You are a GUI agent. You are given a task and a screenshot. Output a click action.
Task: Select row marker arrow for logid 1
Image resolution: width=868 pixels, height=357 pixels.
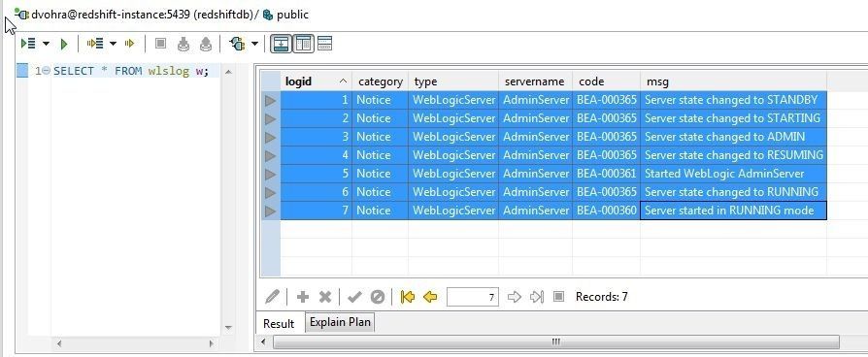271,100
